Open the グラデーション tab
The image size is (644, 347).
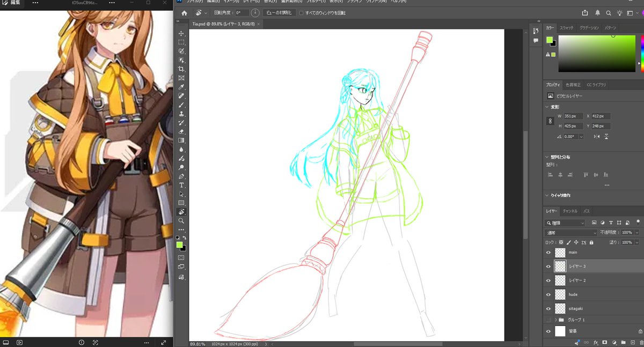coord(589,27)
